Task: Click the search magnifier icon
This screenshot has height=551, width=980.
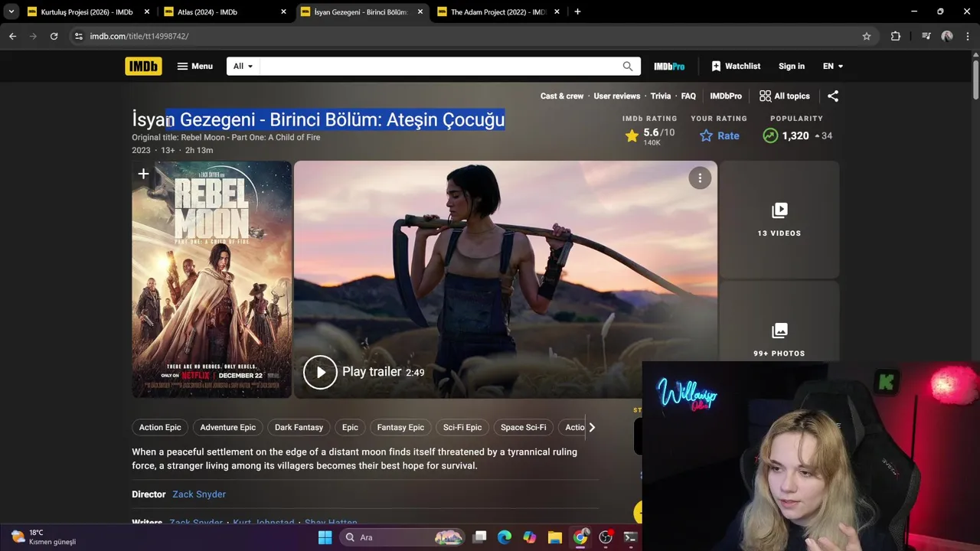Action: coord(628,67)
